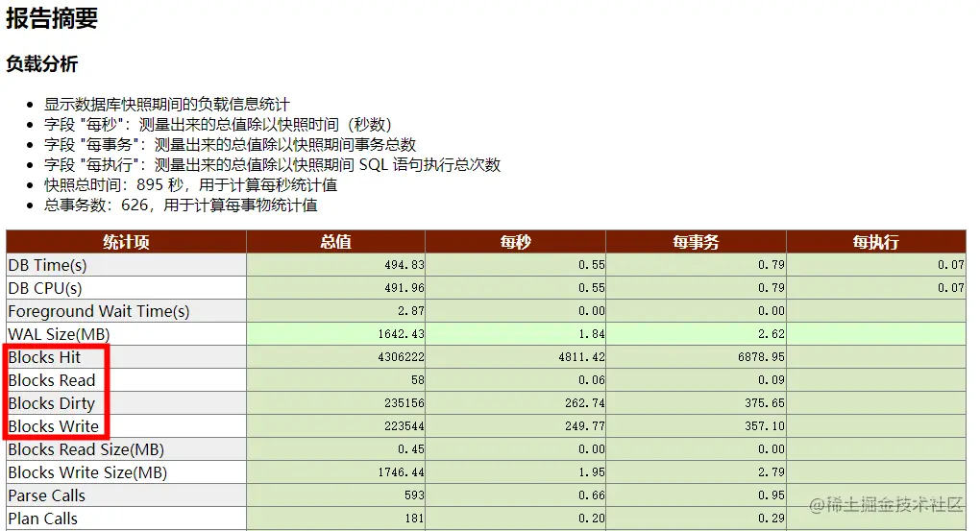980x531 pixels.
Task: Click the 快照总时间 895 秒 bullet
Action: [190, 185]
